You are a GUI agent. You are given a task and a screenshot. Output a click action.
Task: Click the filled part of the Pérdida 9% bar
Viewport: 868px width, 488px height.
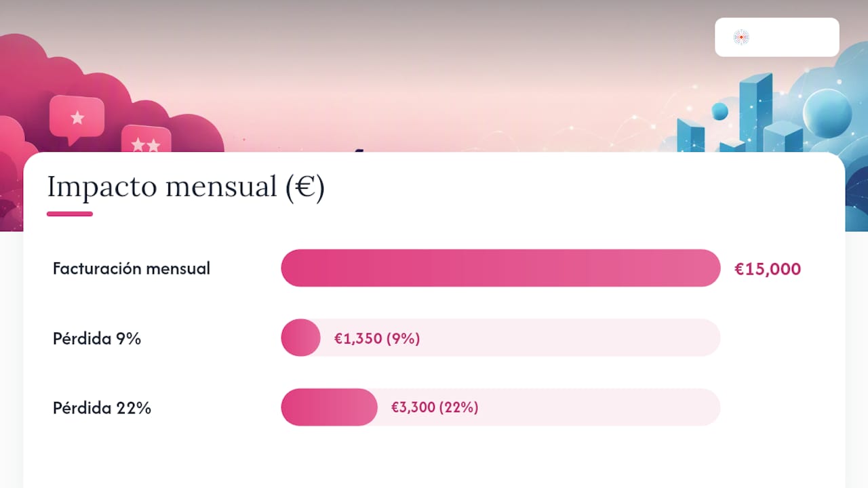[300, 338]
